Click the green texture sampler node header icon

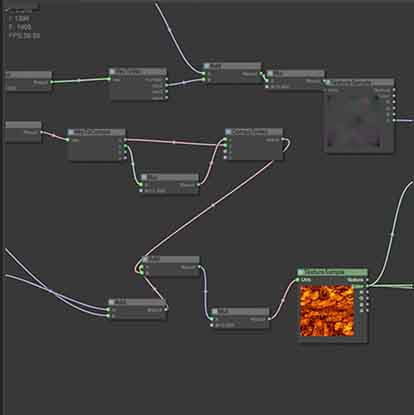(301, 272)
